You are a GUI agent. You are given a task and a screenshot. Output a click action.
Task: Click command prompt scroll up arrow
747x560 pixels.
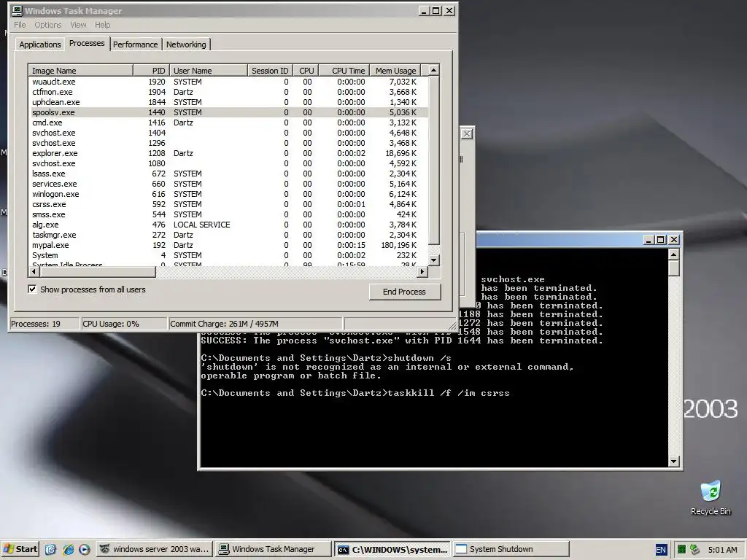tap(673, 254)
